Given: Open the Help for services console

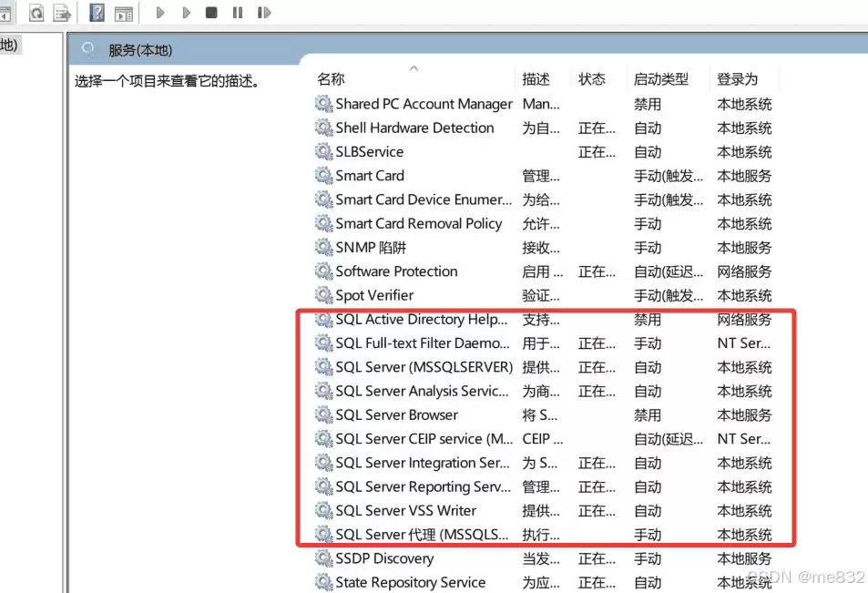Looking at the screenshot, I should point(97,12).
